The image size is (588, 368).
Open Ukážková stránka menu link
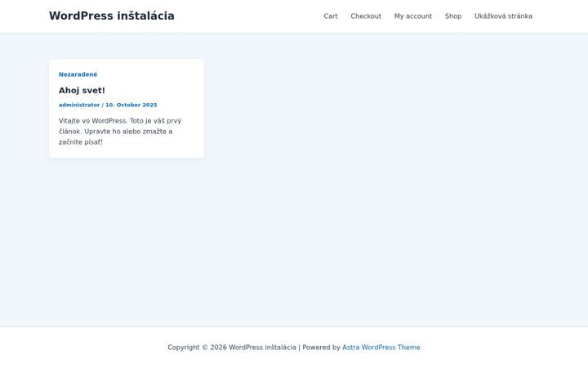click(503, 16)
